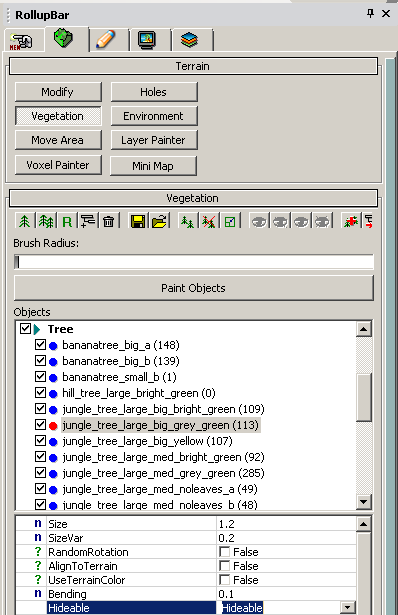Image resolution: width=398 pixels, height=615 pixels.
Task: Click the properties grid scroll up arrow
Action: (363, 524)
